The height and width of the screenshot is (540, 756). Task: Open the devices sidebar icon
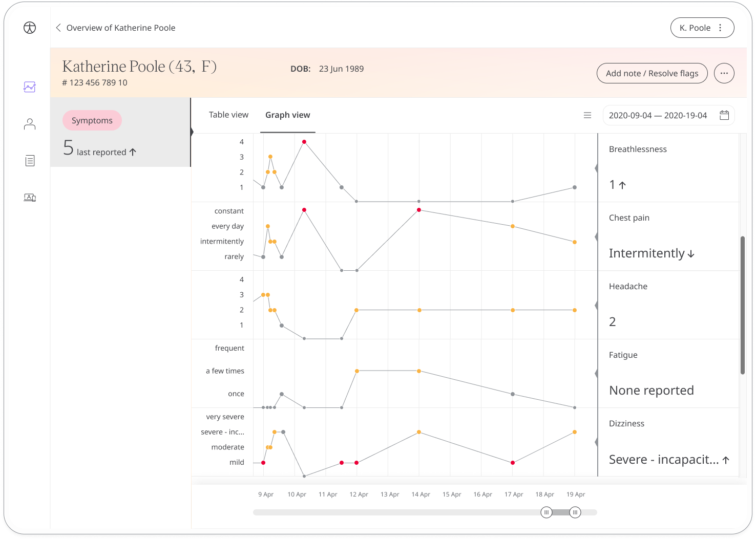(x=30, y=198)
